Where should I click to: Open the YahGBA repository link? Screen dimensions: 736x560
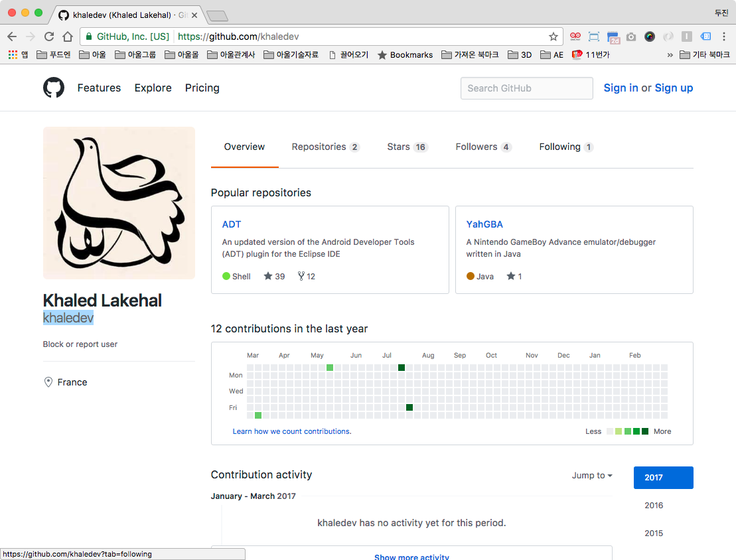pyautogui.click(x=484, y=224)
